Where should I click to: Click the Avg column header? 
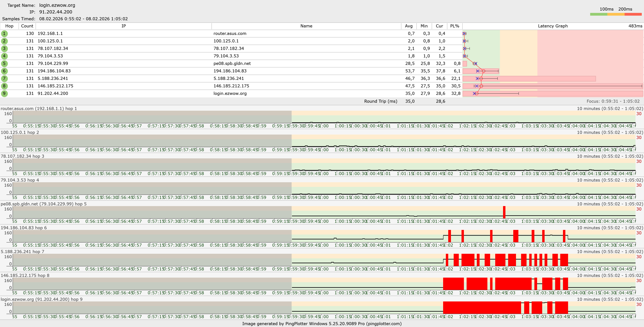coord(409,26)
